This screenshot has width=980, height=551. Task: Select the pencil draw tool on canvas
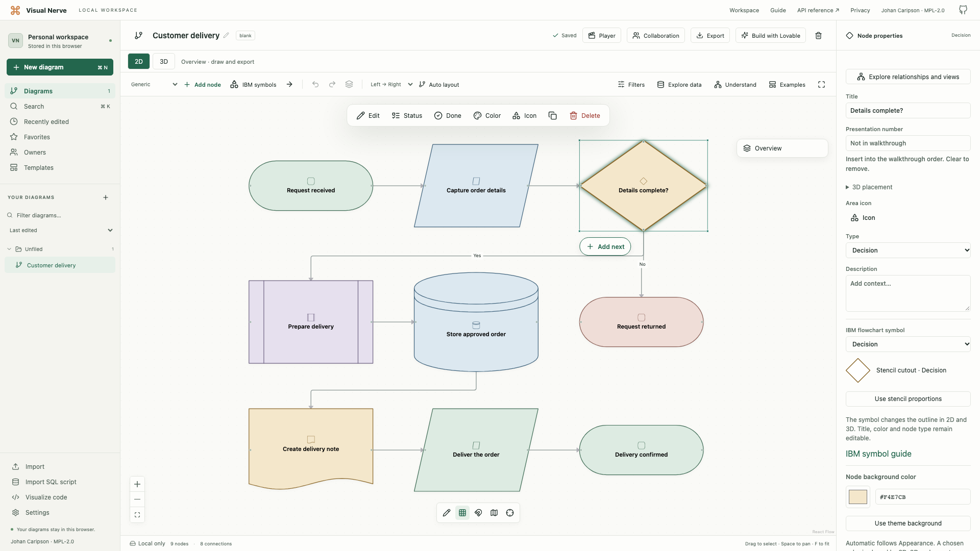(447, 513)
